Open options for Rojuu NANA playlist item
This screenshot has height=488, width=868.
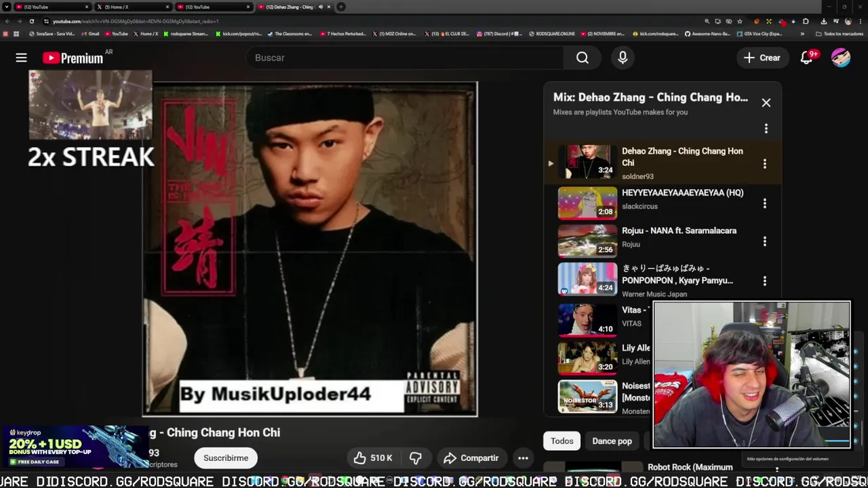pos(765,241)
